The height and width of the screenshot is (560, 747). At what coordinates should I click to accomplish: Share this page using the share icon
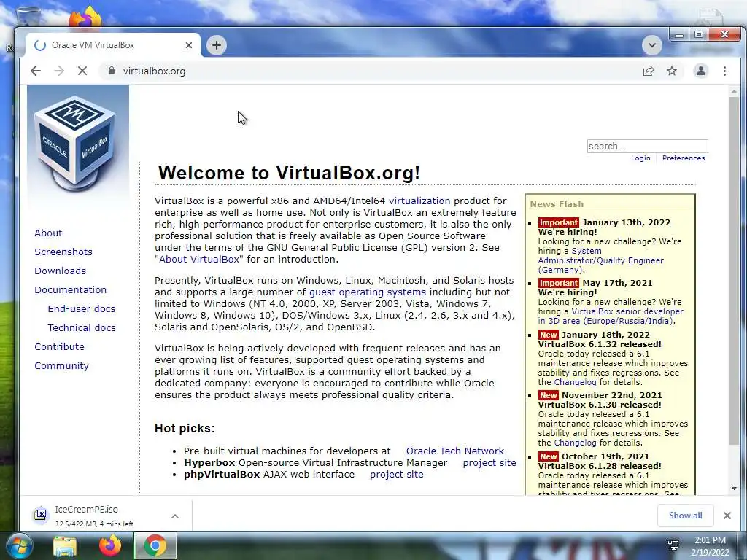pyautogui.click(x=649, y=71)
